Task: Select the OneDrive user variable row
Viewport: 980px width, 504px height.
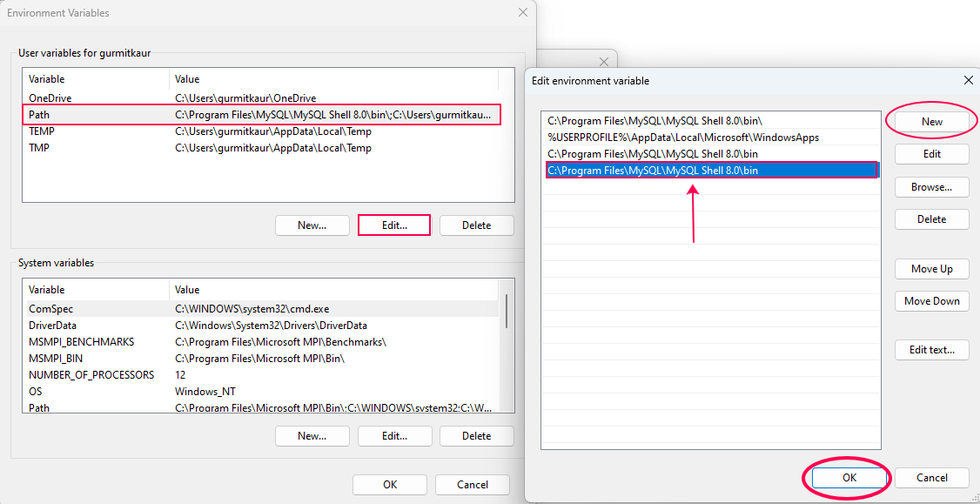Action: 261,98
